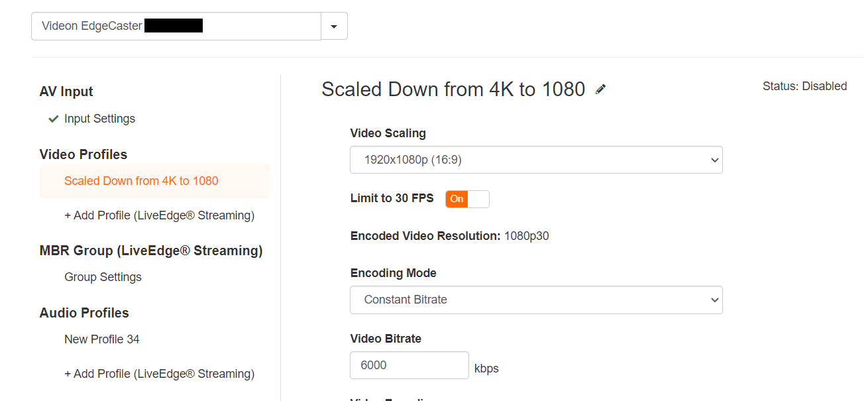Click the MBR Group (LiveEdge® Streaming) heading
Screen dimensions: 868x401
click(151, 251)
